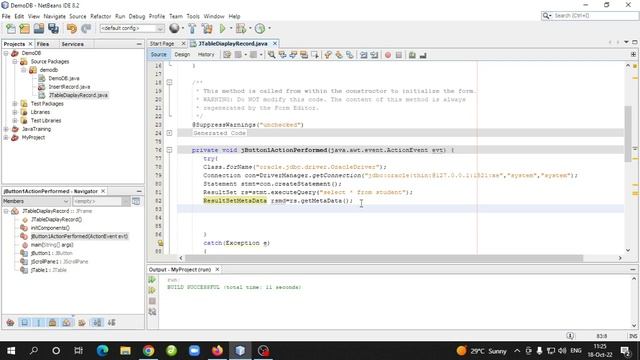Select InsertRecord.java in Projects tree

pos(69,87)
